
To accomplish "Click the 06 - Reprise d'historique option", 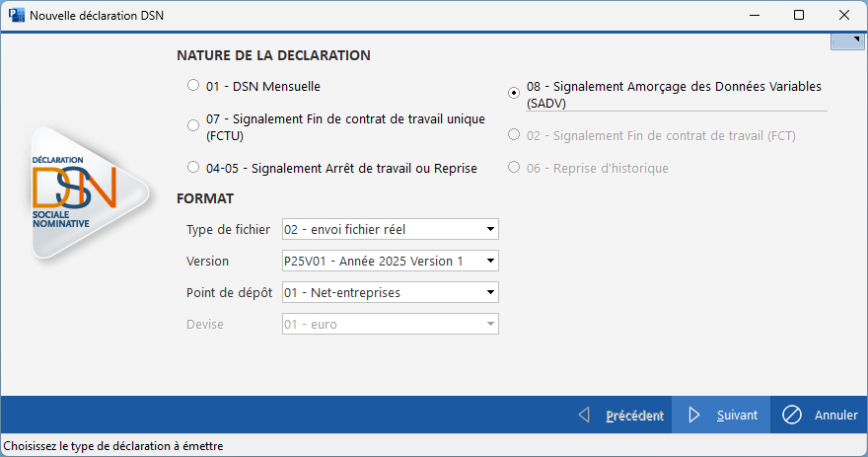I will click(514, 168).
